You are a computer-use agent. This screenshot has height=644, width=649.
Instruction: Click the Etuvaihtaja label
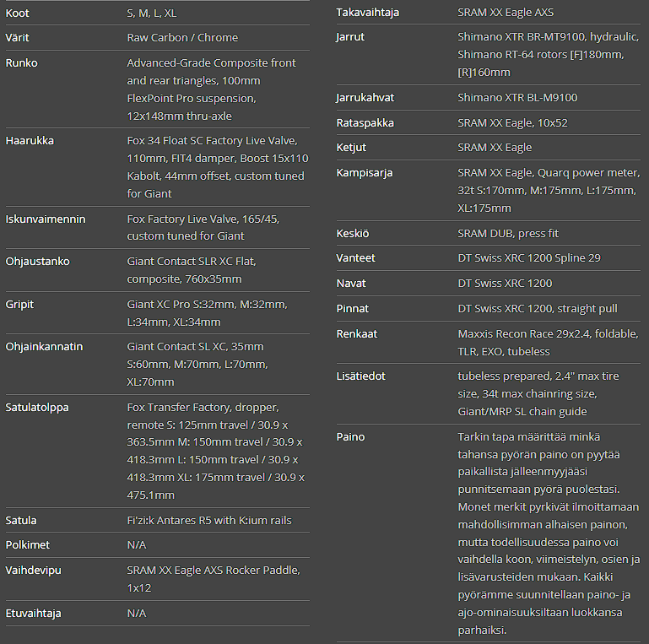[34, 614]
